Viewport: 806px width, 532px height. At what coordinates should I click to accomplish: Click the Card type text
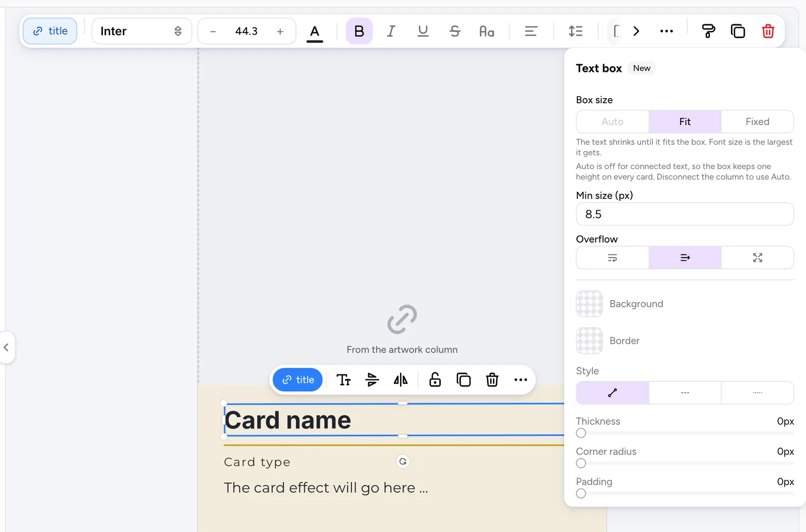257,462
